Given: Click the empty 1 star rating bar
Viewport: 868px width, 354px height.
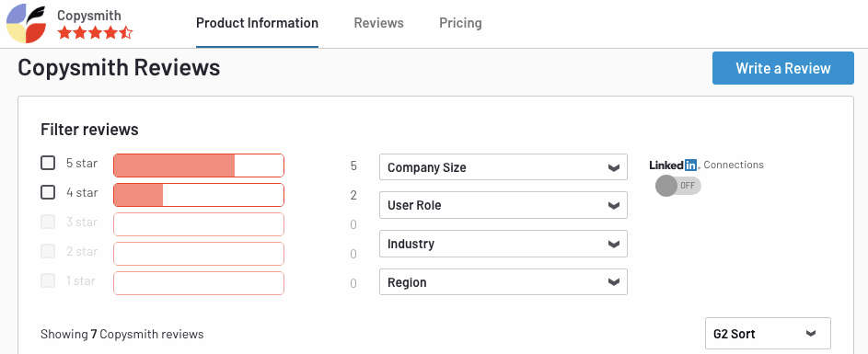Looking at the screenshot, I should point(199,282).
